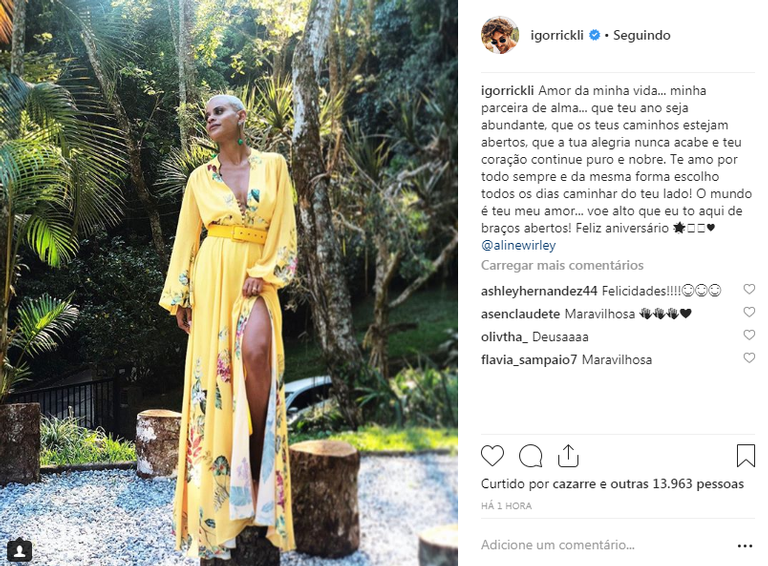Like the post with the heart icon
The height and width of the screenshot is (566, 768).
coord(492,456)
